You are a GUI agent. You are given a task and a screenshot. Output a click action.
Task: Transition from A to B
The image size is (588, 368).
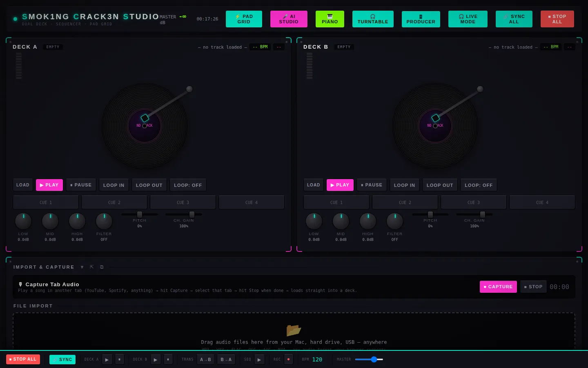pyautogui.click(x=205, y=359)
